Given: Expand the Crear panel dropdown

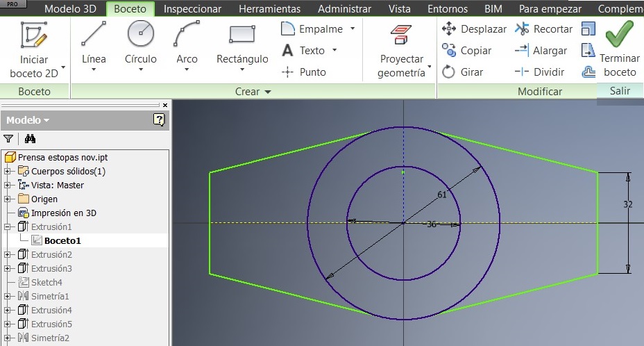Looking at the screenshot, I should (268, 92).
